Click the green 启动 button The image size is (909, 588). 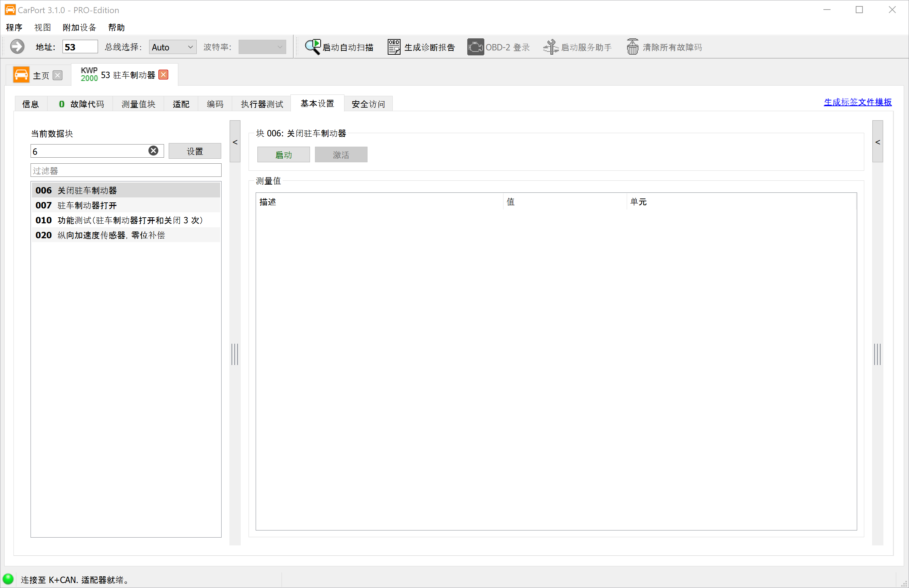click(284, 155)
